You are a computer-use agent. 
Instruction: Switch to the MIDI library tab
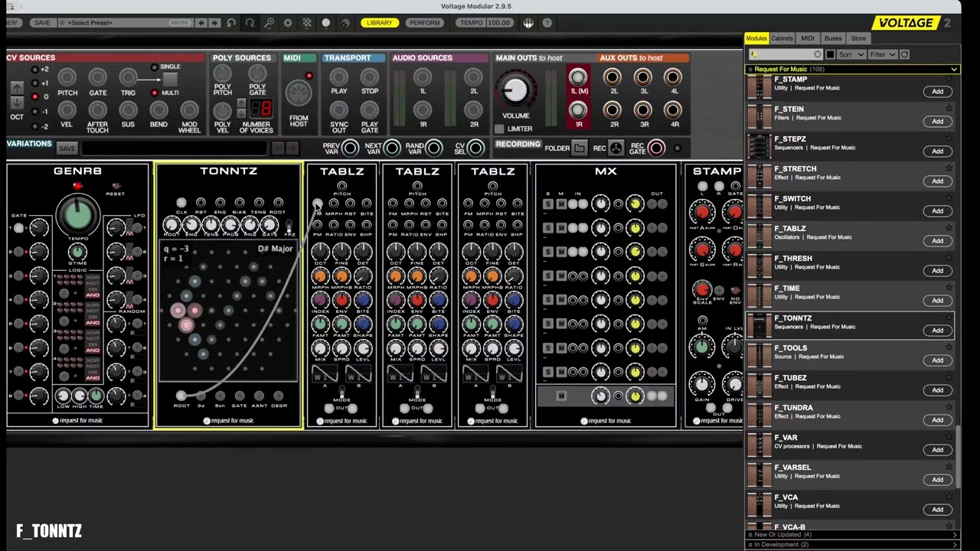point(807,38)
